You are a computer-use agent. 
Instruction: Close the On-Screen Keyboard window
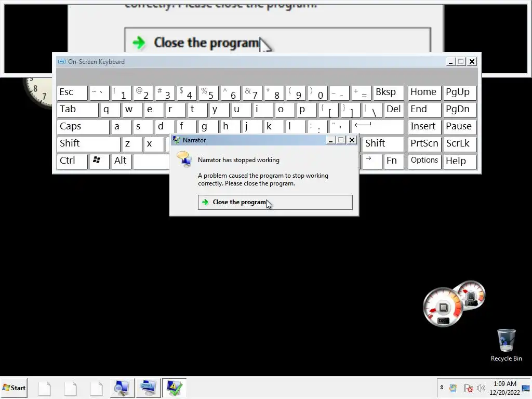pyautogui.click(x=472, y=61)
